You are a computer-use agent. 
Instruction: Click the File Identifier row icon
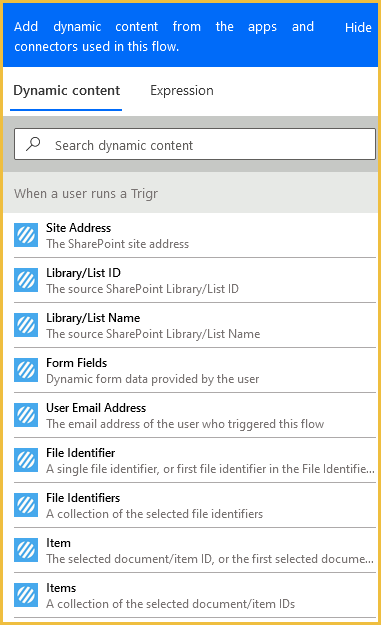click(x=26, y=460)
